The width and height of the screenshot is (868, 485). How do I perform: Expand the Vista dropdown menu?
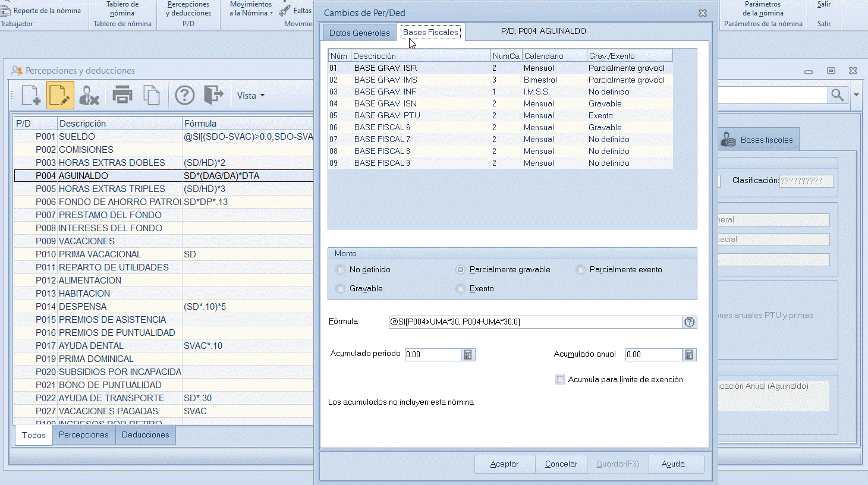[x=251, y=96]
